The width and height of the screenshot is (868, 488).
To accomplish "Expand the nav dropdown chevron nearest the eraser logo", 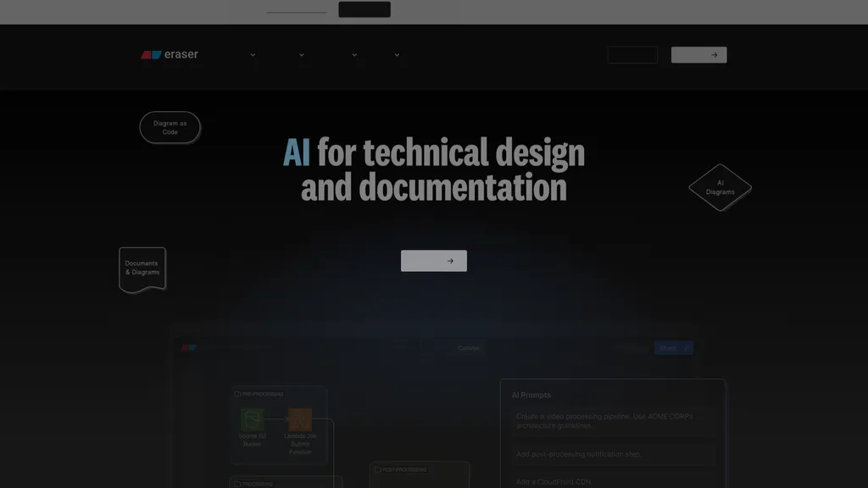I will point(253,55).
